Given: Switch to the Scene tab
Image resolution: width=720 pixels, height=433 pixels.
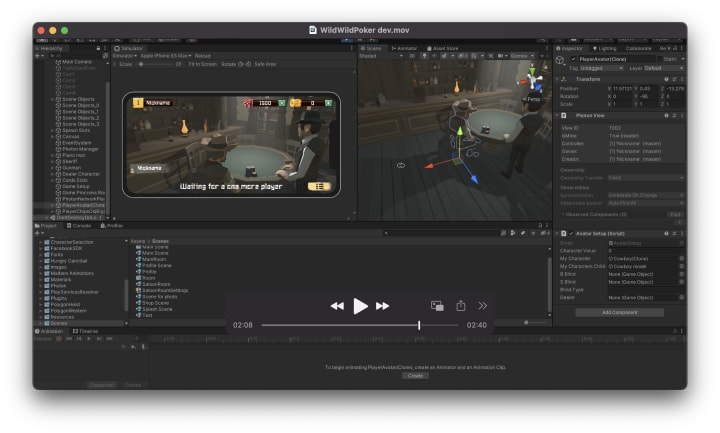Looking at the screenshot, I should pyautogui.click(x=371, y=48).
